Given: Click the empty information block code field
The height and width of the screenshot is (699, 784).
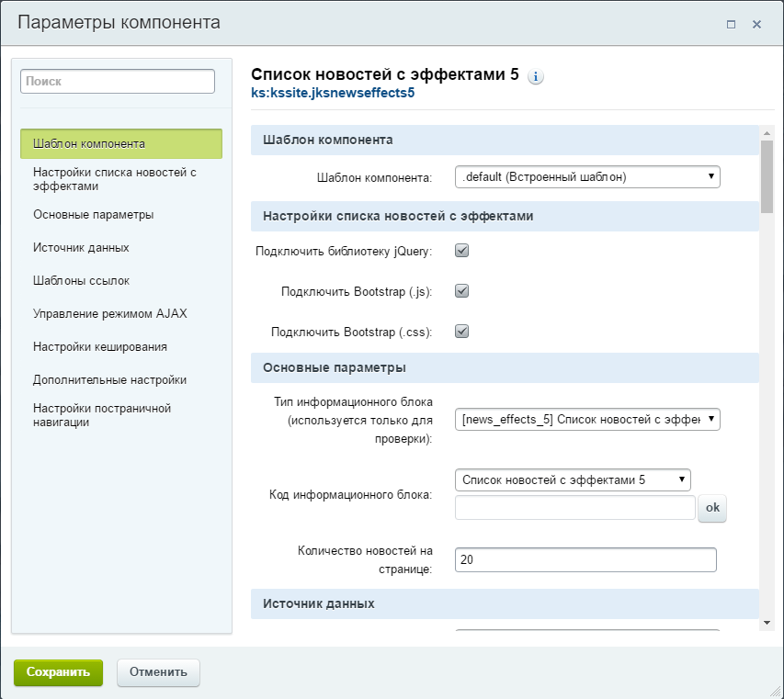Looking at the screenshot, I should 575,508.
